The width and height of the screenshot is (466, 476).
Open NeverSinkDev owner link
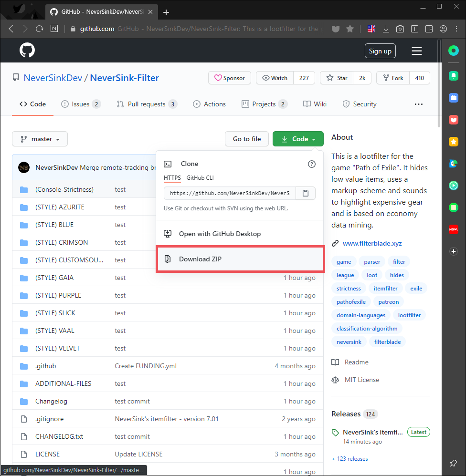[53, 78]
